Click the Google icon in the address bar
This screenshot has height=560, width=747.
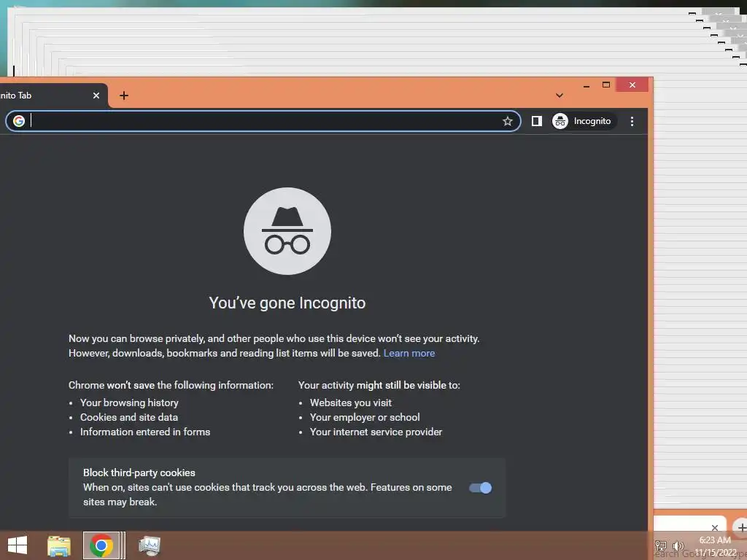[18, 122]
